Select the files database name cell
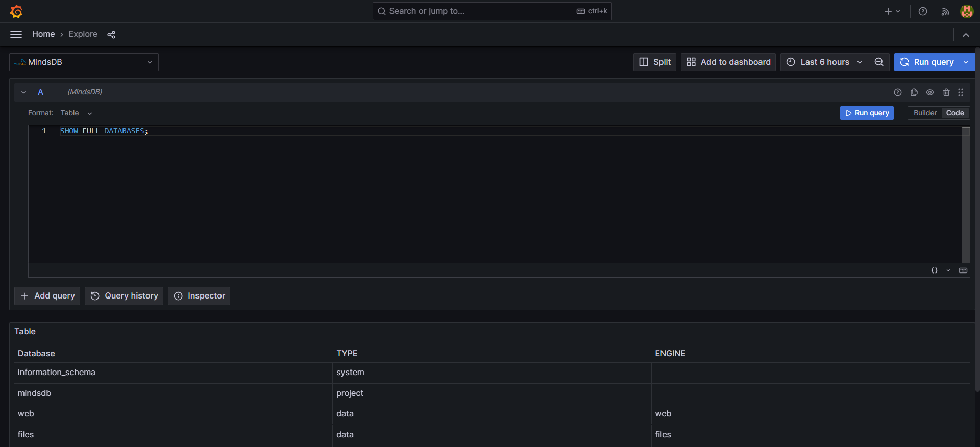Screen dimensions: 980x447 click(173, 435)
